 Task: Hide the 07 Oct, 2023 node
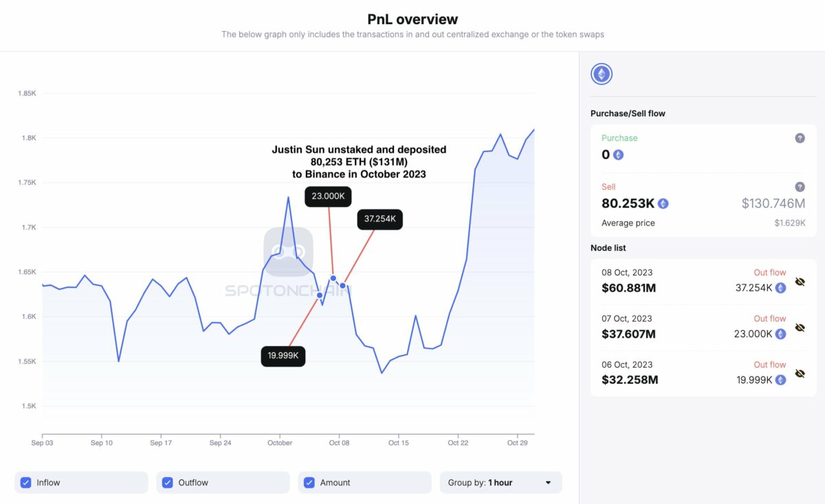coord(800,328)
